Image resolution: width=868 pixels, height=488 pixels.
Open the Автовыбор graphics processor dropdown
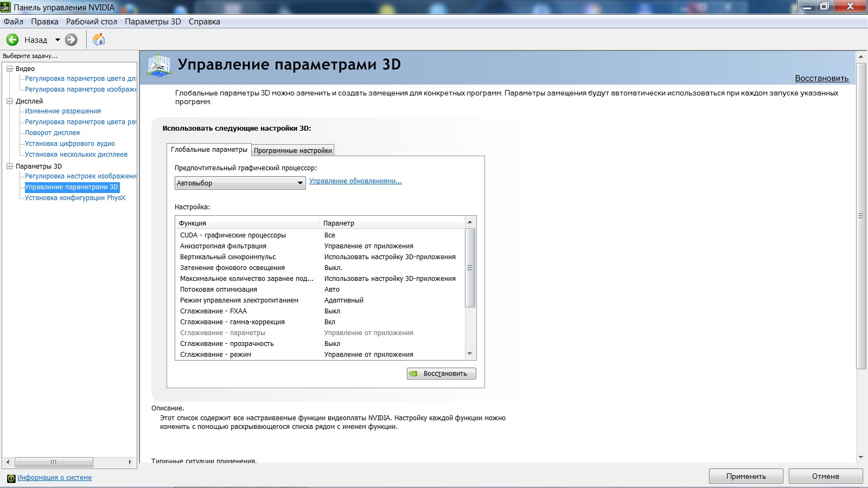coord(240,183)
